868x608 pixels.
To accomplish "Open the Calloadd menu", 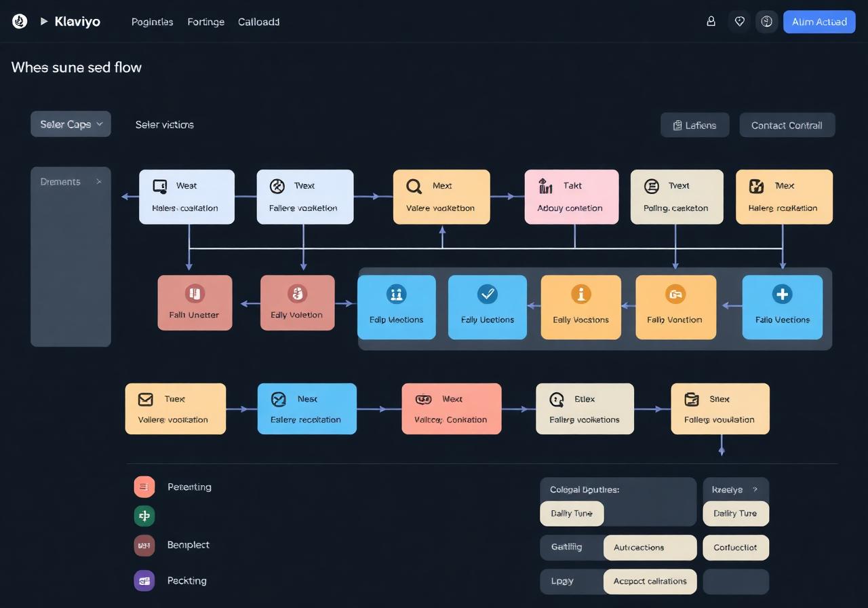I will coord(258,22).
